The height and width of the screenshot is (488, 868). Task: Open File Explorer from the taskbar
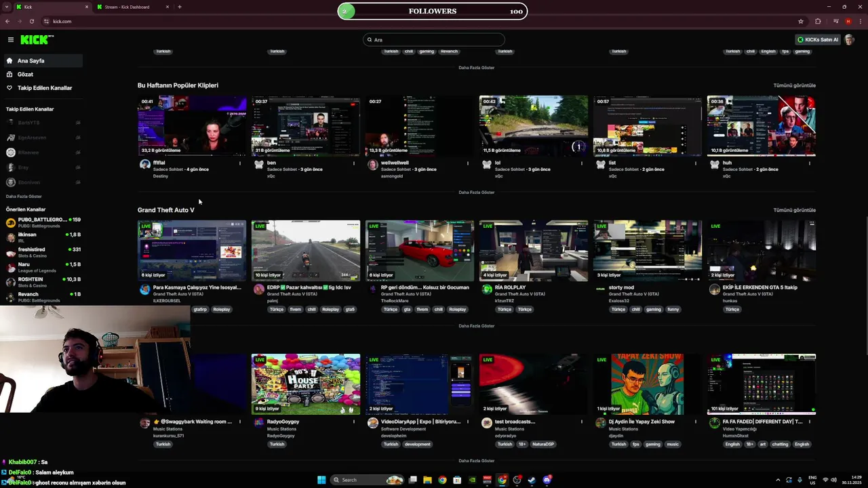[427, 480]
